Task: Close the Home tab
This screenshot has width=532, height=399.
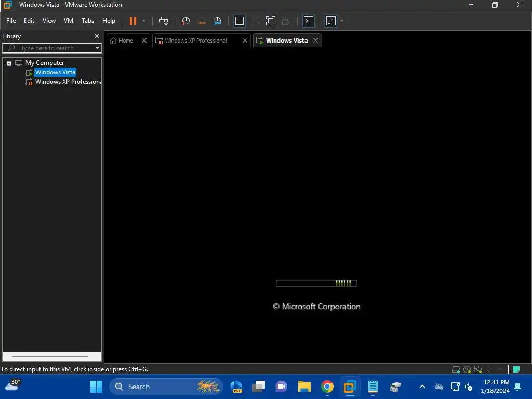Action: (144, 41)
